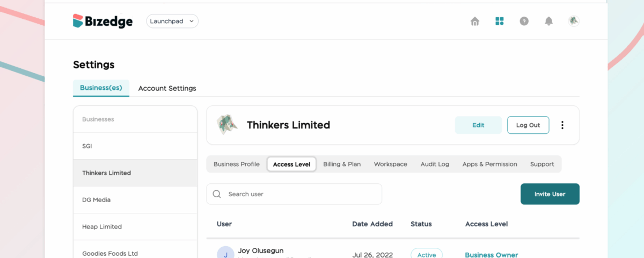Expand the Launchpad dropdown
644x258 pixels.
[x=172, y=21]
